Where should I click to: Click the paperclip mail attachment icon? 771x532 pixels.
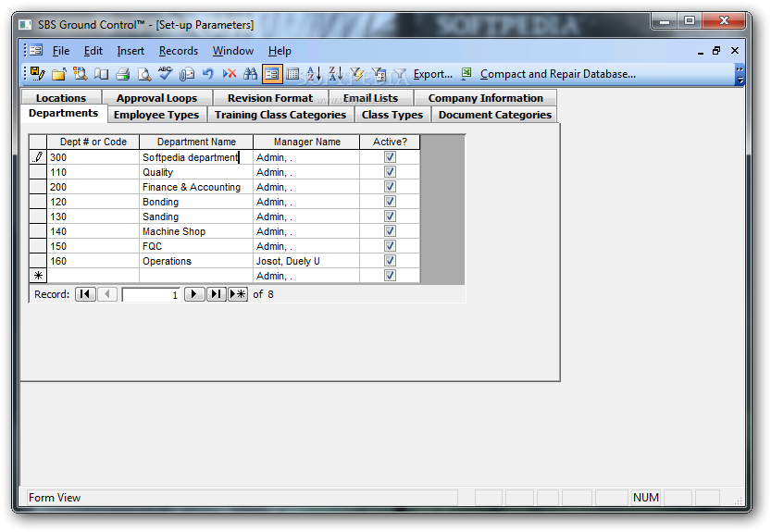coord(187,74)
